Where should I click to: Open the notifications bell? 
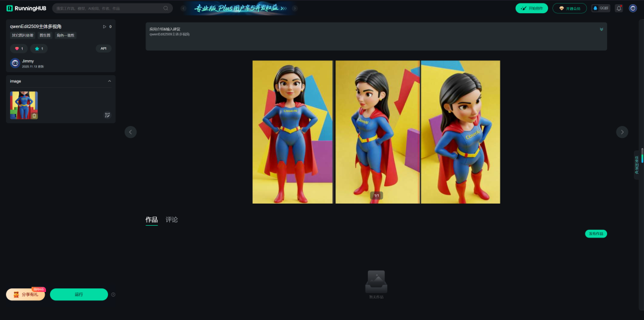click(x=619, y=8)
